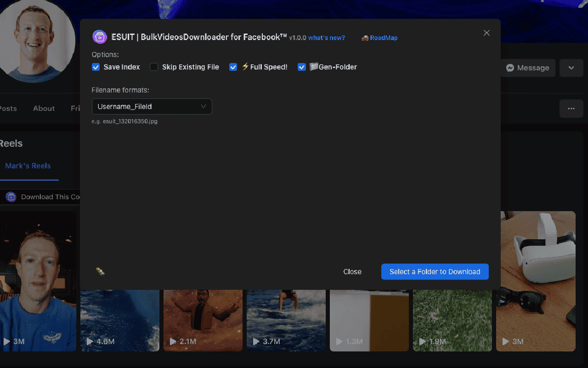Open the Username_FileId filename format dropdown
The width and height of the screenshot is (588, 368).
click(152, 106)
